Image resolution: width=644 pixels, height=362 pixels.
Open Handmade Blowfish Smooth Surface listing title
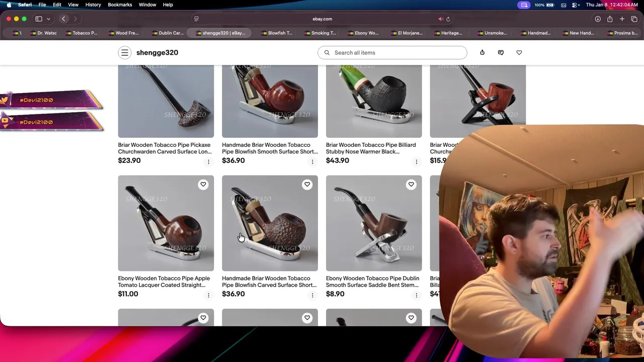(x=270, y=148)
